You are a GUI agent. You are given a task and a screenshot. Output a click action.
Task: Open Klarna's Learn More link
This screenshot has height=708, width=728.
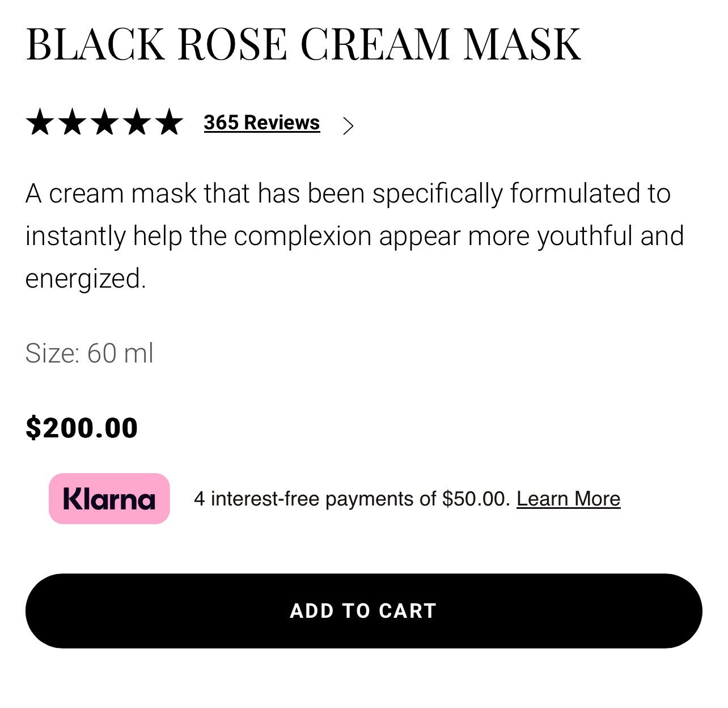[x=568, y=499]
